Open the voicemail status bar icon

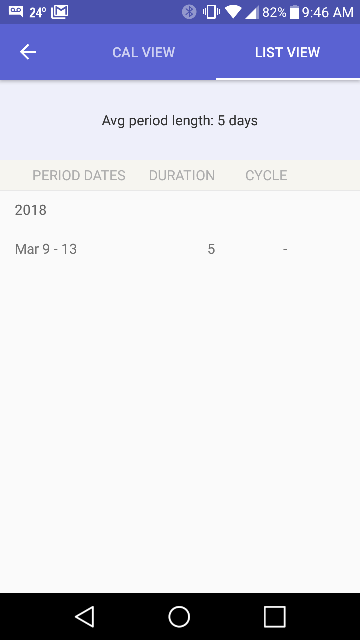[x=16, y=12]
